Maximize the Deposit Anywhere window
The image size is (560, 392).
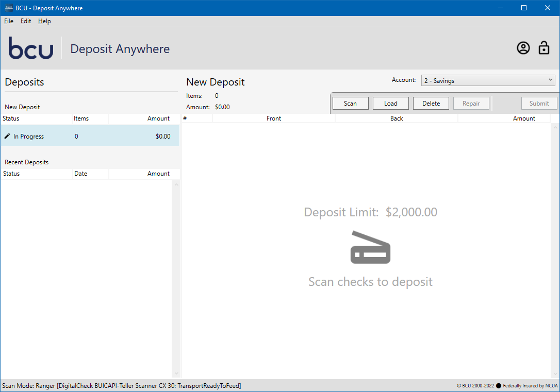(x=524, y=8)
